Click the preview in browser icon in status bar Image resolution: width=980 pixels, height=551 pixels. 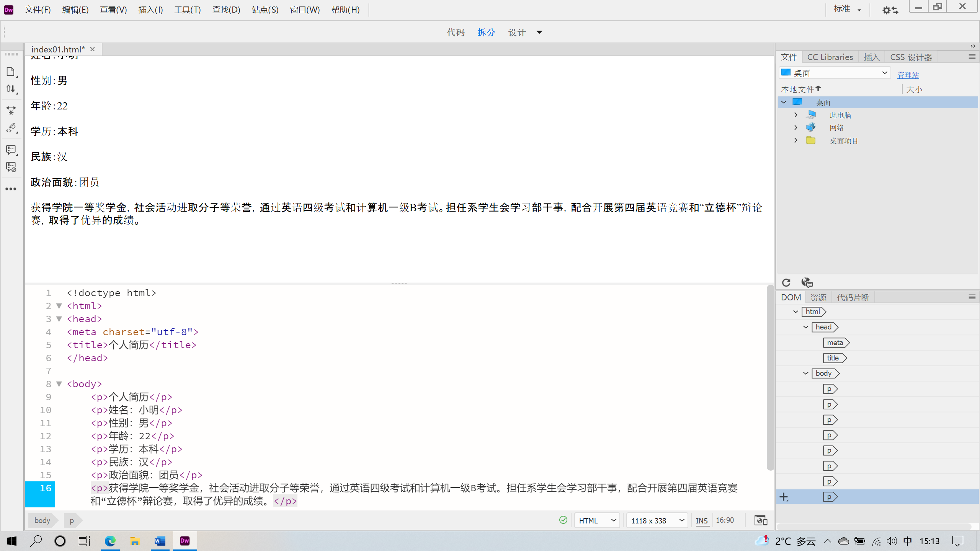click(x=760, y=520)
